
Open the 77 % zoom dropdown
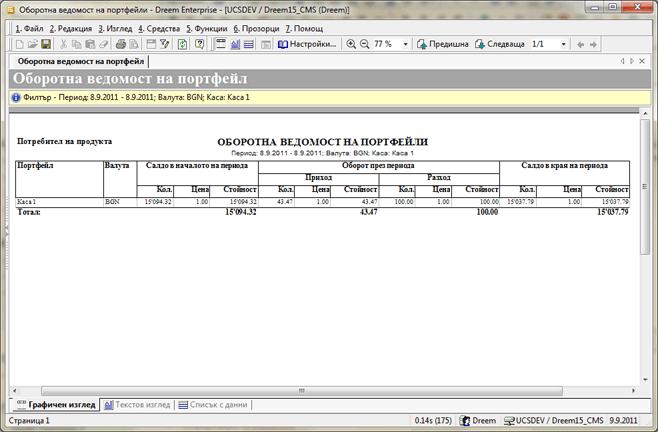click(405, 44)
